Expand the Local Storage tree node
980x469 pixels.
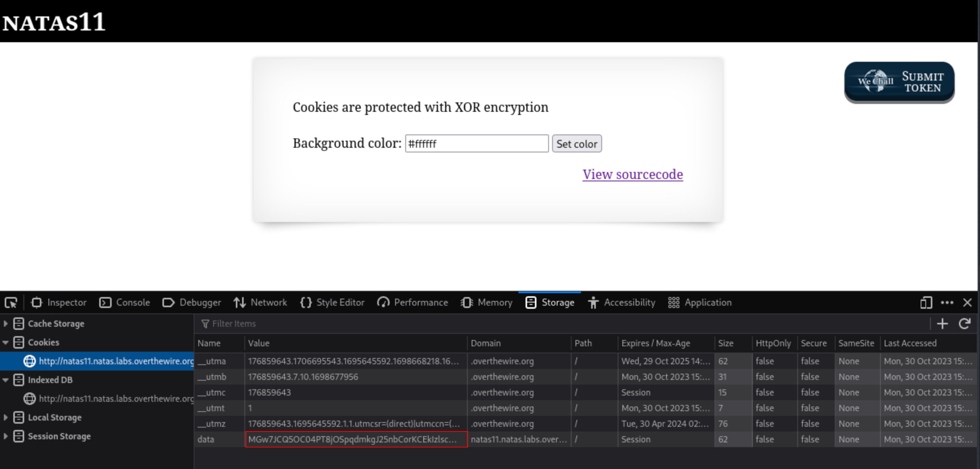[5, 417]
